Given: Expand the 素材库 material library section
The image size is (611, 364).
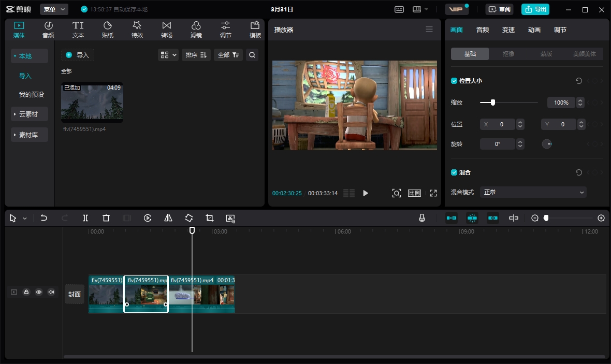Looking at the screenshot, I should [30, 135].
